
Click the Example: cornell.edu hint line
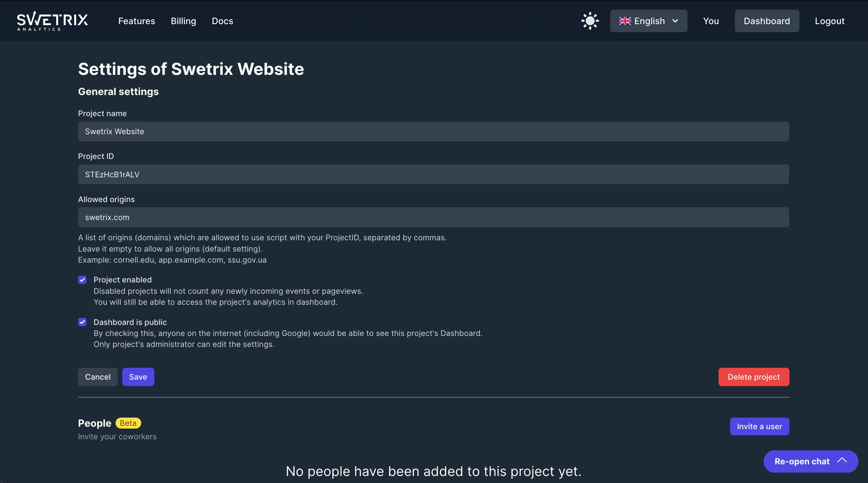tap(172, 260)
